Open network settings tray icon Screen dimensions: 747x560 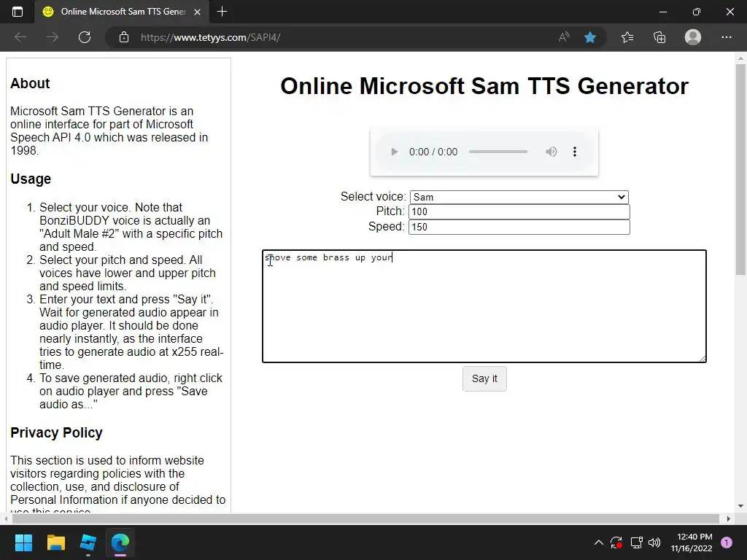(x=636, y=542)
